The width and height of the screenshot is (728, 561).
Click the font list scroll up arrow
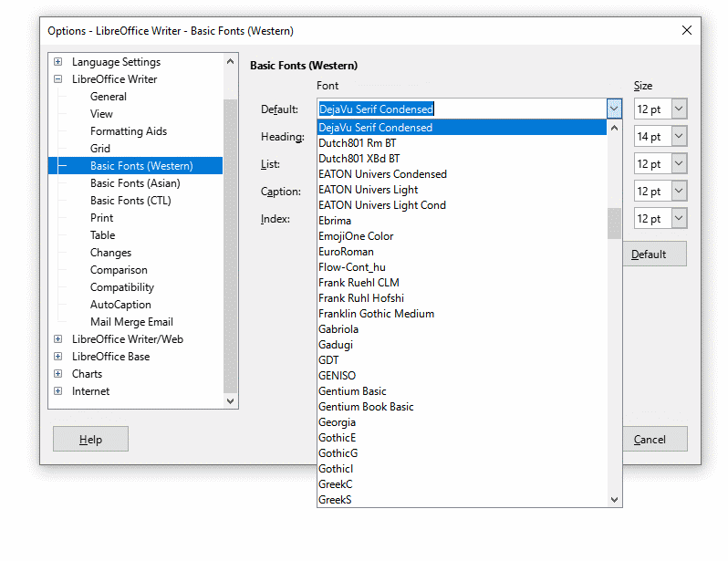[614, 128]
